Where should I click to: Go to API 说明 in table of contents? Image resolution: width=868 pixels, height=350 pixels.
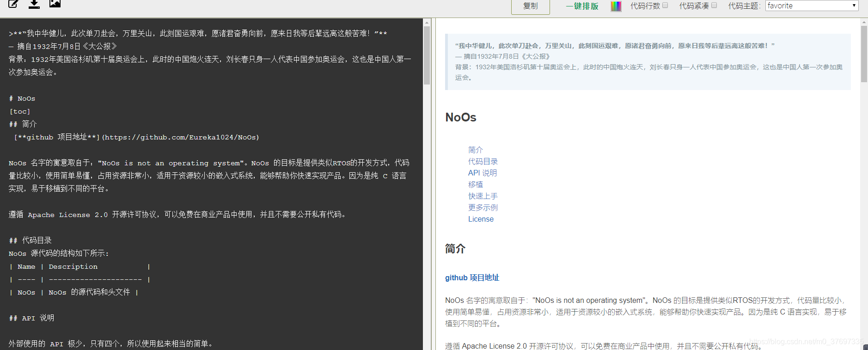[x=483, y=173]
